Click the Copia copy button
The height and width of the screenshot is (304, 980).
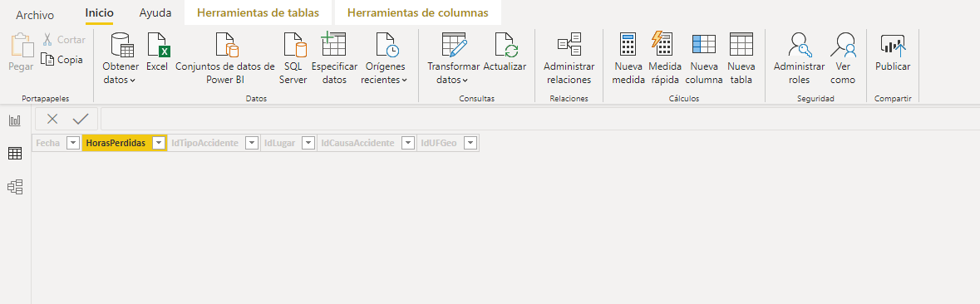pos(62,60)
